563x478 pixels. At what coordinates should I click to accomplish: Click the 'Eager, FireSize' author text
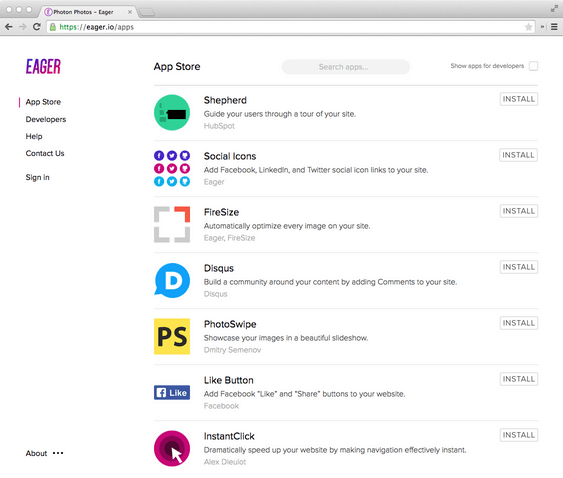(x=229, y=238)
